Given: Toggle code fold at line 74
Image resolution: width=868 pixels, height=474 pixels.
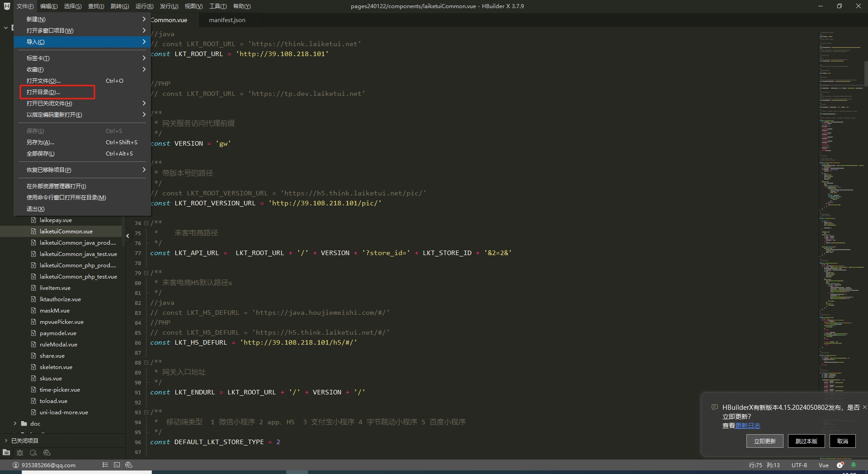Looking at the screenshot, I should (x=146, y=223).
